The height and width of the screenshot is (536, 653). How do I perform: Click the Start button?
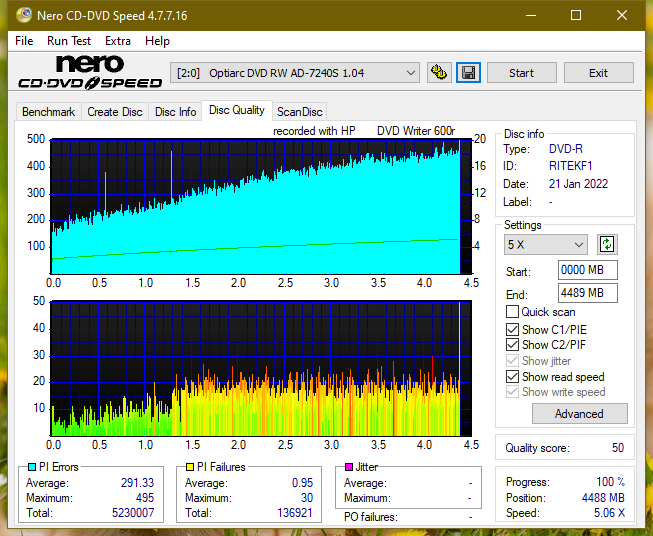pyautogui.click(x=521, y=73)
